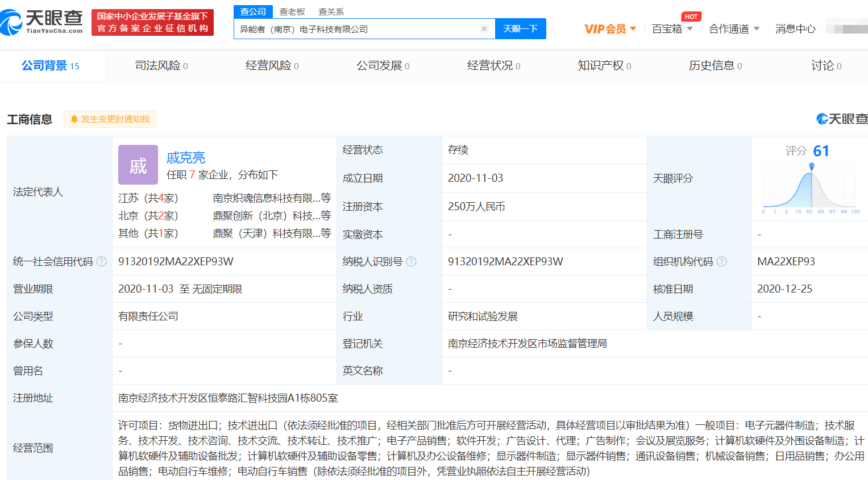This screenshot has height=480, width=868.
Task: Open 鼎聚创新（北京）科技...等 company link
Action: pyautogui.click(x=272, y=216)
